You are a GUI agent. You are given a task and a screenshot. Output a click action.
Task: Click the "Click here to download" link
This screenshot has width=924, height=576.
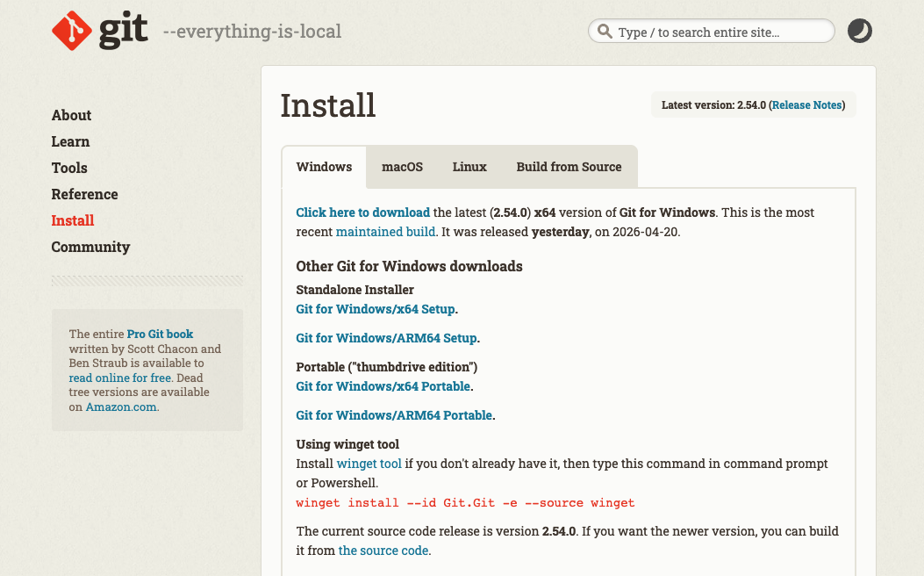(x=362, y=212)
